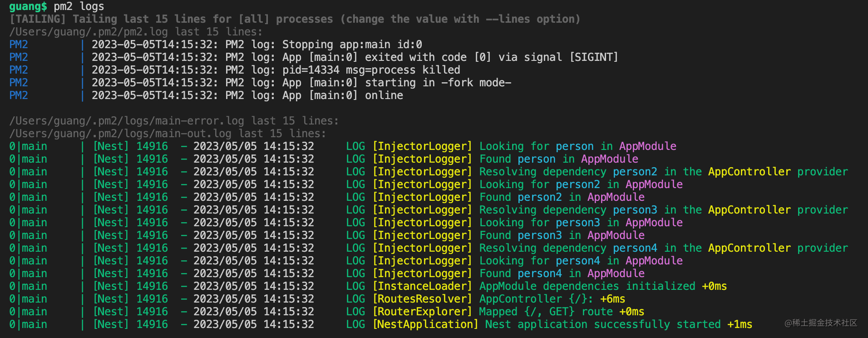
Task: Click the guang$ shell prompt
Action: point(28,6)
